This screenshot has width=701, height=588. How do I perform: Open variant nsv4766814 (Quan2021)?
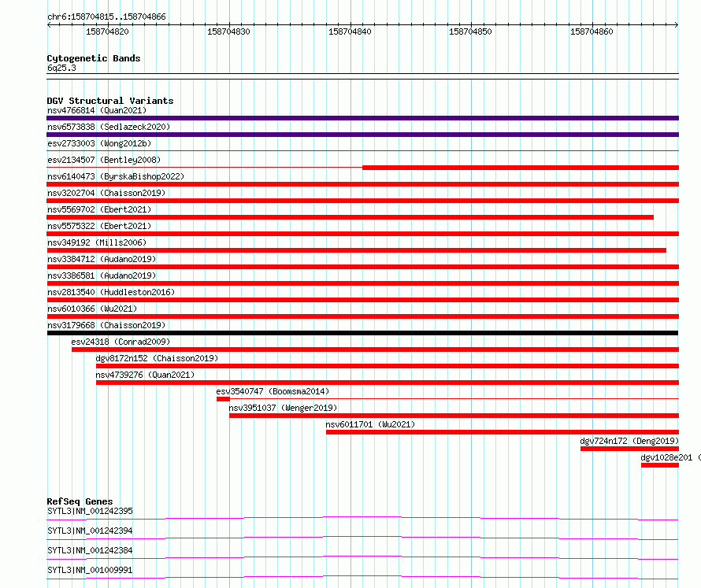point(97,110)
